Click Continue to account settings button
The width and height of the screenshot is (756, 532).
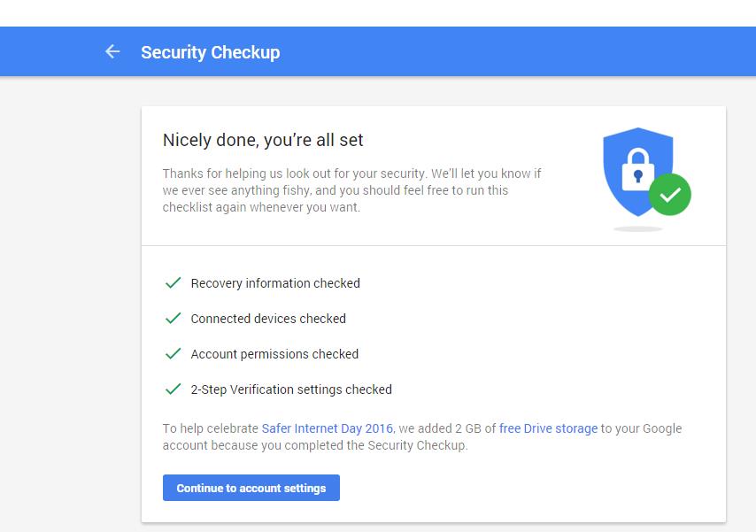(x=251, y=488)
